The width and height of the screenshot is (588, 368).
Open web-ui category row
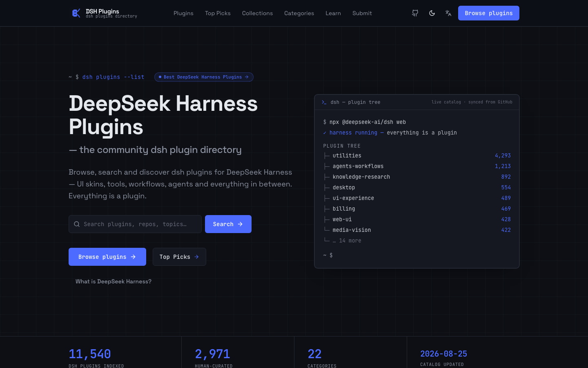(417, 219)
